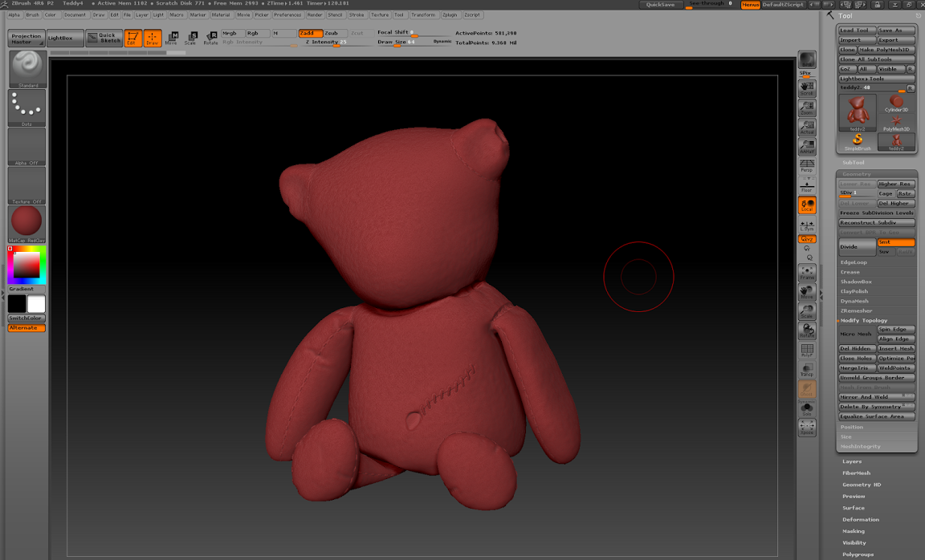Viewport: 925px width, 560px height.
Task: Toggle the Smt smoothing option
Action: 895,242
